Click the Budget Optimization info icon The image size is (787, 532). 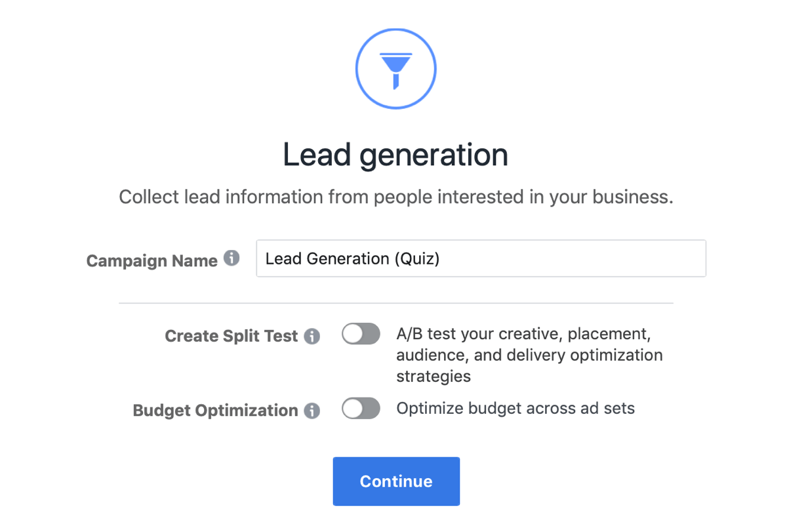[x=313, y=410]
